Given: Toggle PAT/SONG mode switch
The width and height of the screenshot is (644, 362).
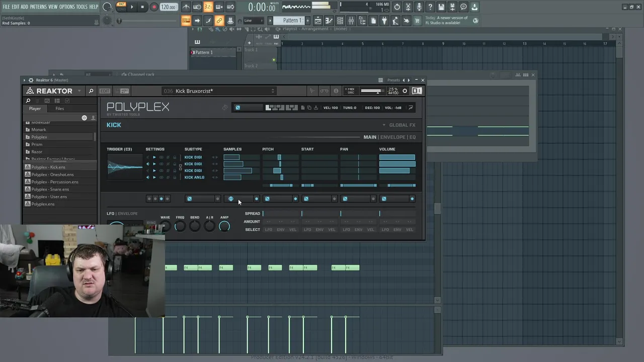Looking at the screenshot, I should 121,7.
